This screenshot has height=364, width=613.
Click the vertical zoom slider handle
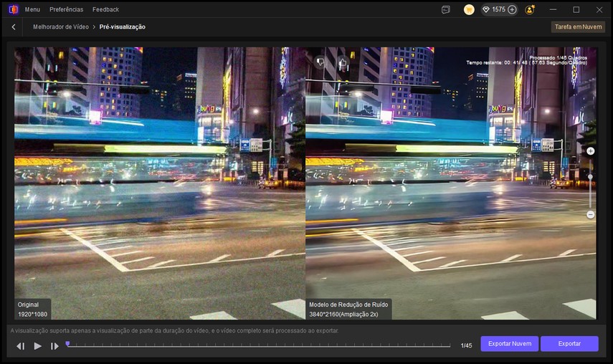(590, 177)
